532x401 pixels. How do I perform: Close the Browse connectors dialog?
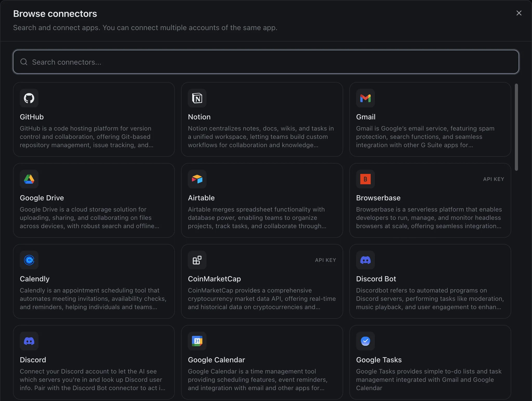(519, 13)
